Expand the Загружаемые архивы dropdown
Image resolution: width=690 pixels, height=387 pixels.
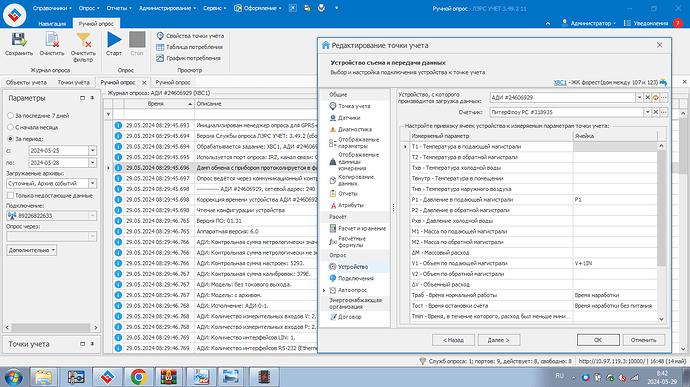click(x=92, y=183)
